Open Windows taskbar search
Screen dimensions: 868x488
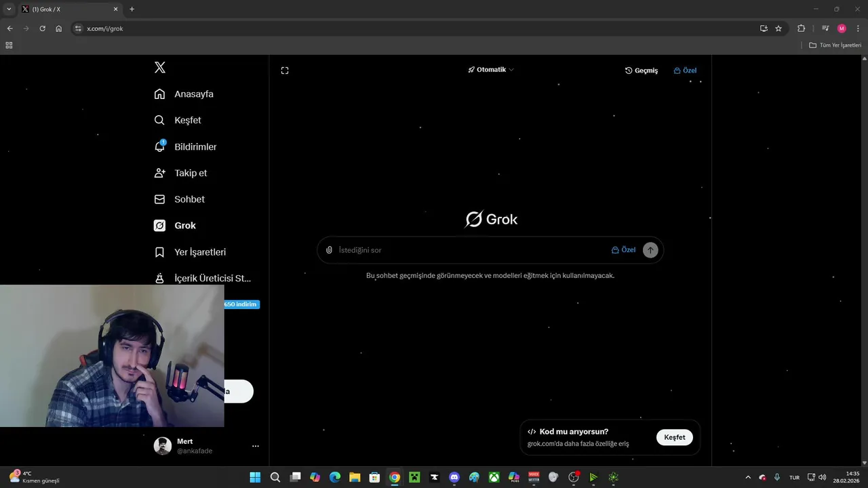tap(275, 477)
